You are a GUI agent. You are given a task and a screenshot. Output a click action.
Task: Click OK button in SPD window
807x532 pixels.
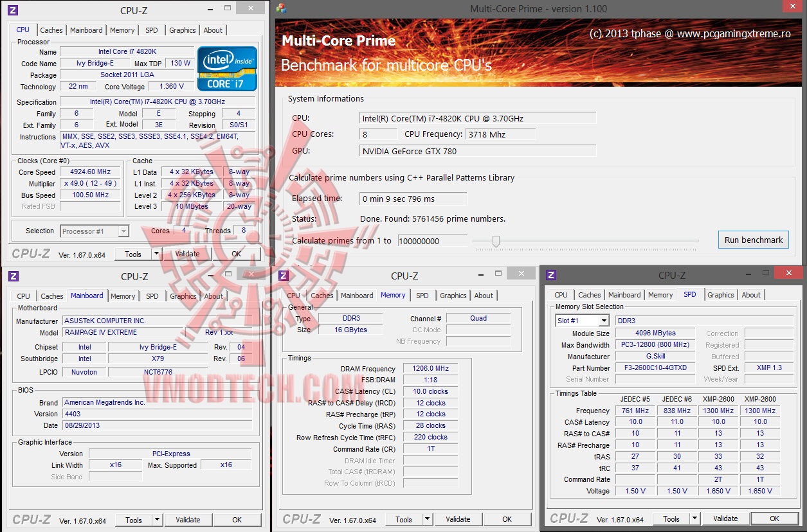775,519
